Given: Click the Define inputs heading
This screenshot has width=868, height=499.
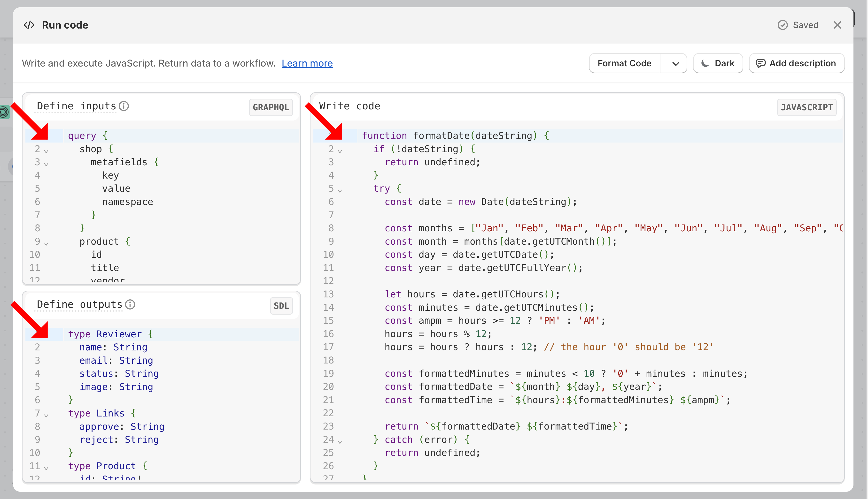Looking at the screenshot, I should 76,106.
